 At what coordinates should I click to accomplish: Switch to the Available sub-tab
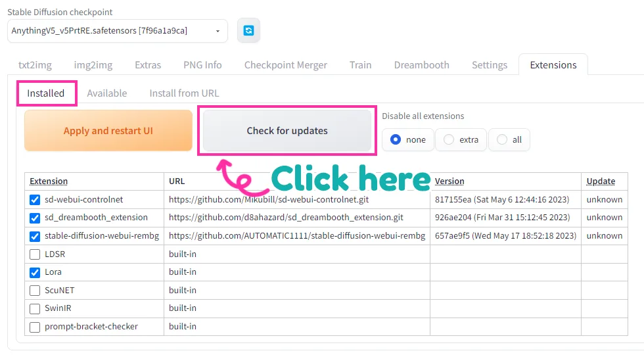coord(106,93)
